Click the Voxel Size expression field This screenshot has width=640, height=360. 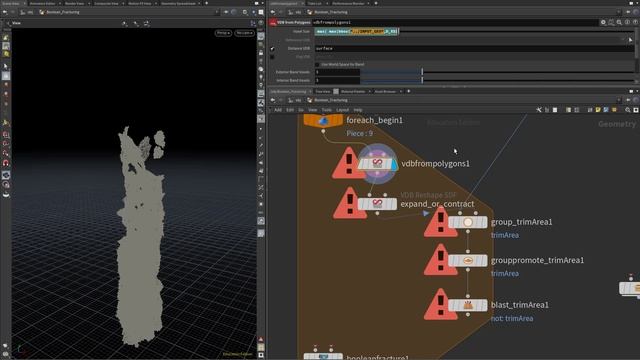coord(356,31)
